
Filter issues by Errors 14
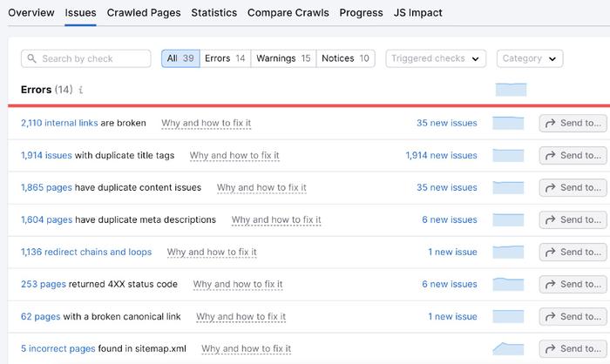(x=225, y=58)
